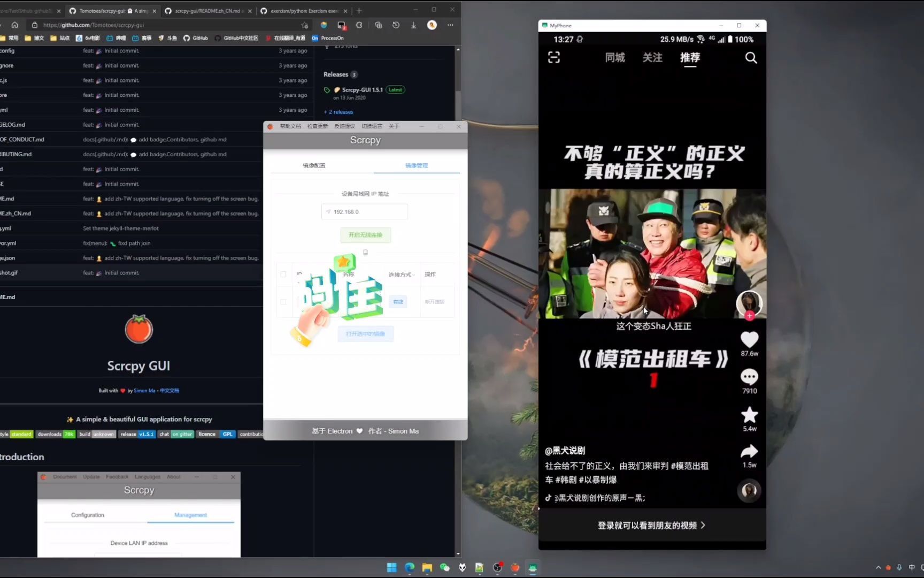Select the 推荐 tab in phone app

click(x=690, y=57)
